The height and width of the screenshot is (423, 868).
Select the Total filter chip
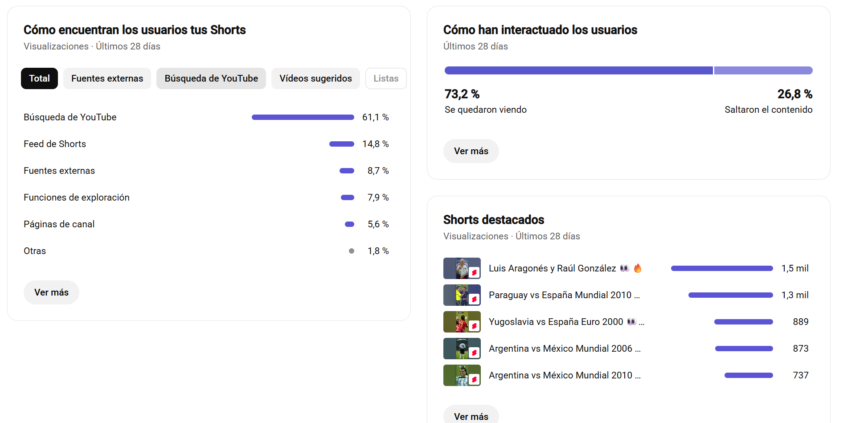39,78
